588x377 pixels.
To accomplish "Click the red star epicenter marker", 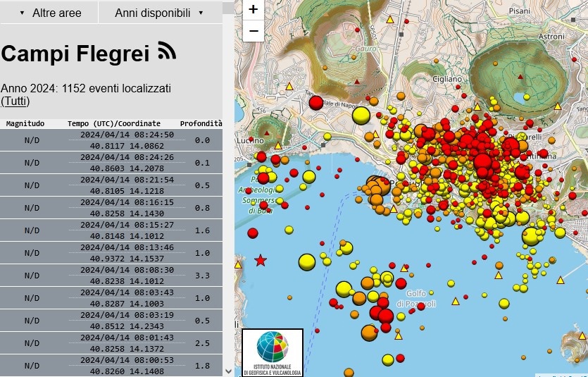I will [x=261, y=261].
